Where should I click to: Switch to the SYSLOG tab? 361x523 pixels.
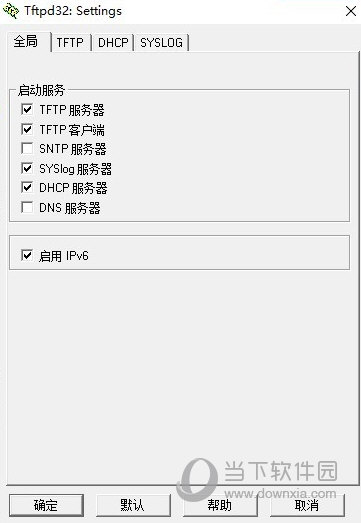[161, 42]
